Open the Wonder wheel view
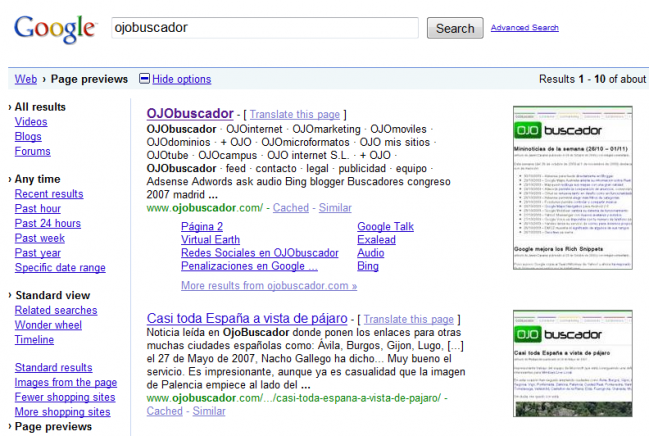Image resolution: width=649 pixels, height=436 pixels. [x=48, y=325]
